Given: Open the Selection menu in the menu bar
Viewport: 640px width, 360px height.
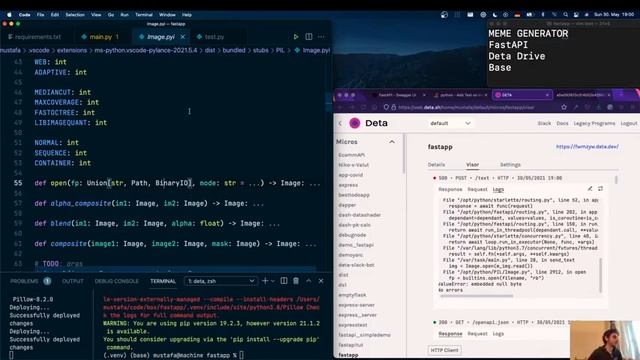Looking at the screenshot, I should tap(75, 15).
